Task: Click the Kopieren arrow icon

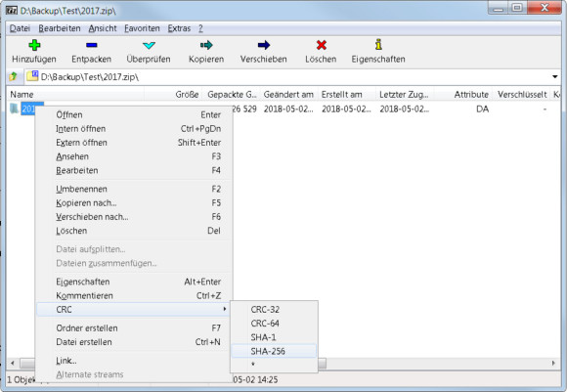Action: [x=206, y=45]
